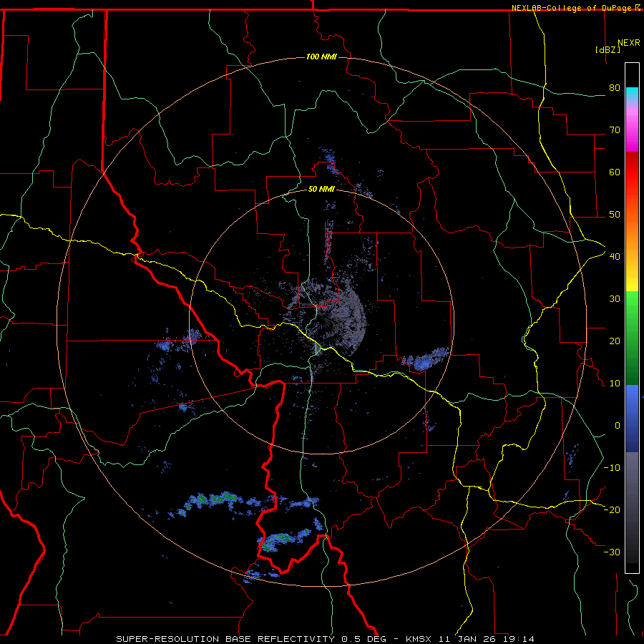
Task: Click the NEXLAB-College of DuPage credit text
Action: [575, 8]
